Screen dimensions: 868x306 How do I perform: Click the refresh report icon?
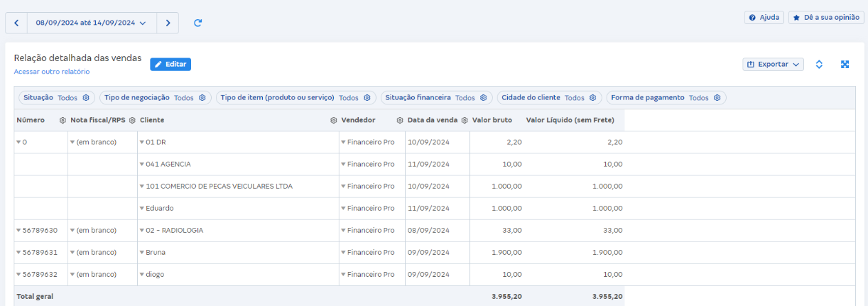(198, 23)
